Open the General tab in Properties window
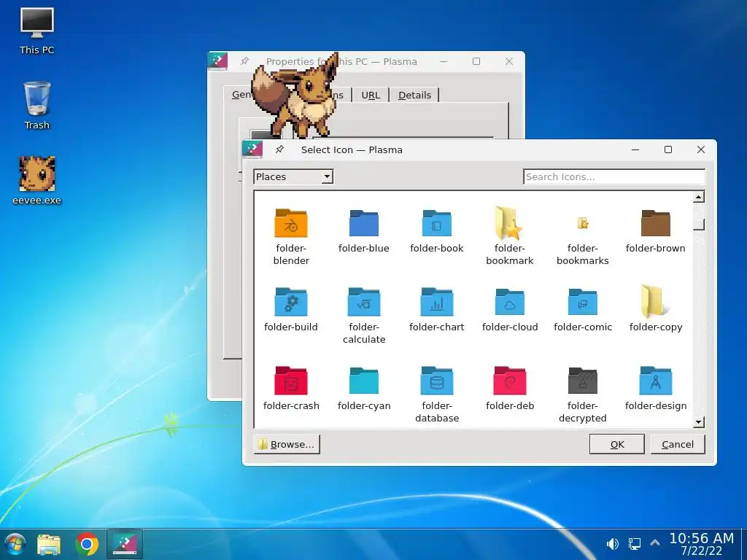The height and width of the screenshot is (560, 747). tap(241, 95)
